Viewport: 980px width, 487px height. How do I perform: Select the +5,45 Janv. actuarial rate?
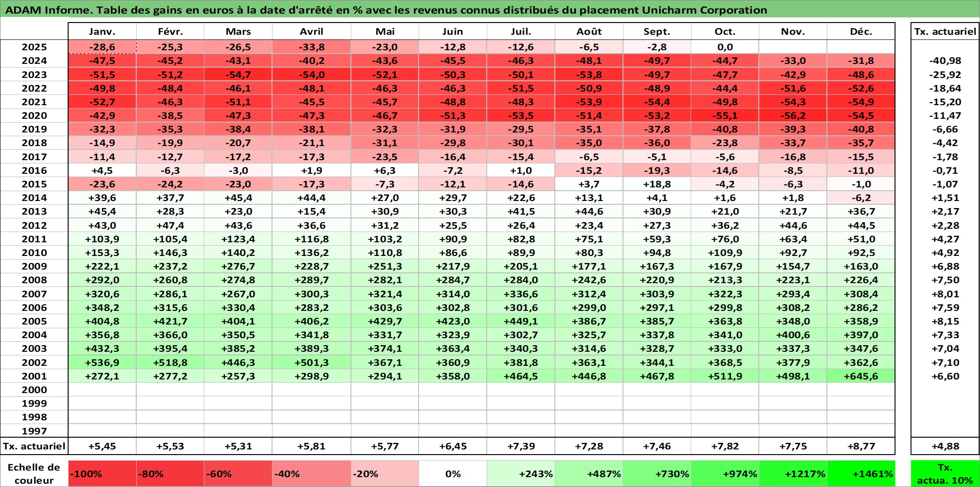[x=102, y=446]
